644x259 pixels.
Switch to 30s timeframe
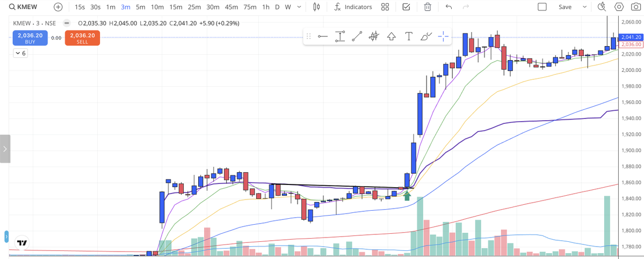click(x=95, y=7)
